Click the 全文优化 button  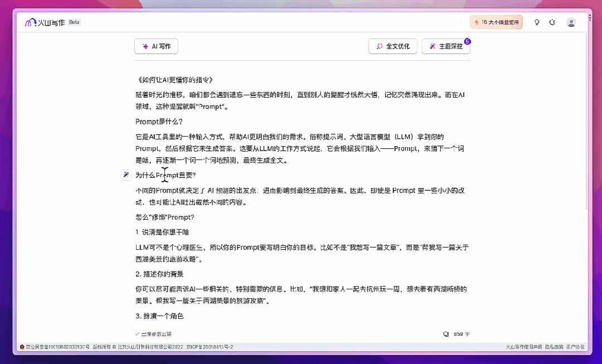coord(392,46)
